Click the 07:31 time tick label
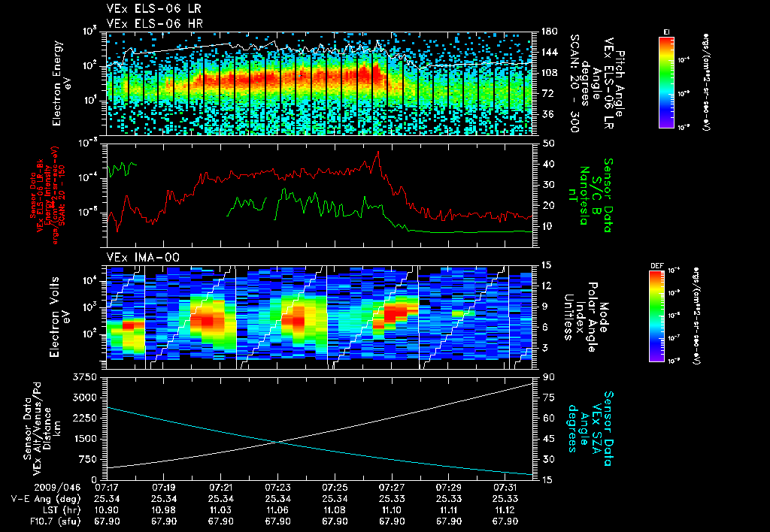Image resolution: width=770 pixels, height=532 pixels. 505,488
